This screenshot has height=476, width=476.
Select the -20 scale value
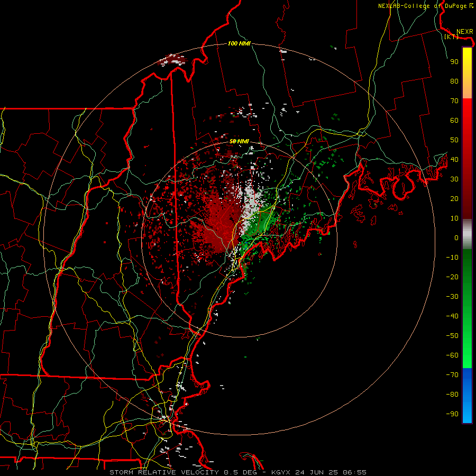452,277
